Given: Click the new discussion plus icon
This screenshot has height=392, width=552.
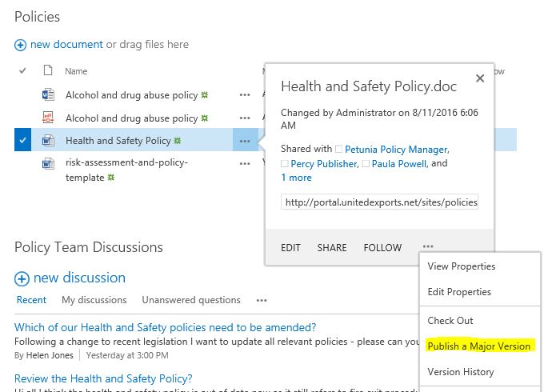Looking at the screenshot, I should coord(22,278).
